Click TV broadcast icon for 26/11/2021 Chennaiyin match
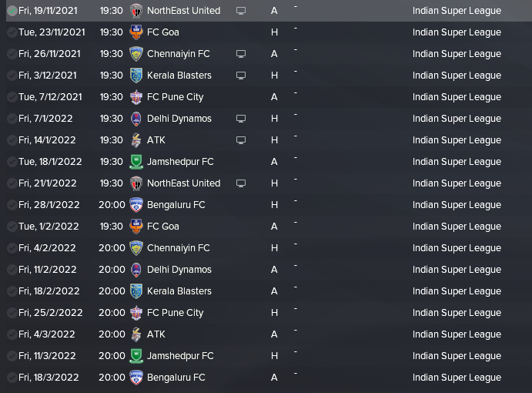Viewport: 532px width, 393px height. pyautogui.click(x=241, y=54)
